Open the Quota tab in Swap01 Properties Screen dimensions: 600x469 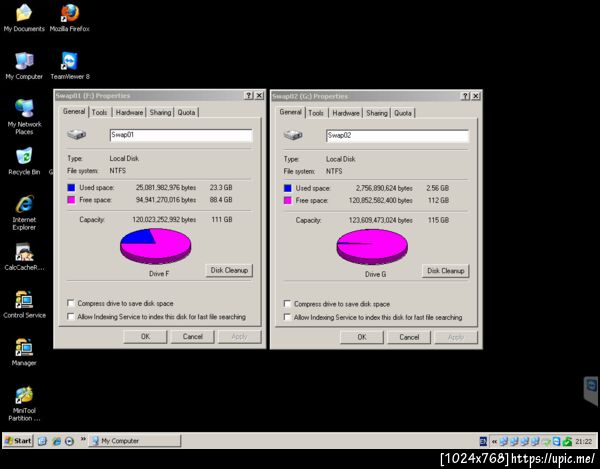186,112
